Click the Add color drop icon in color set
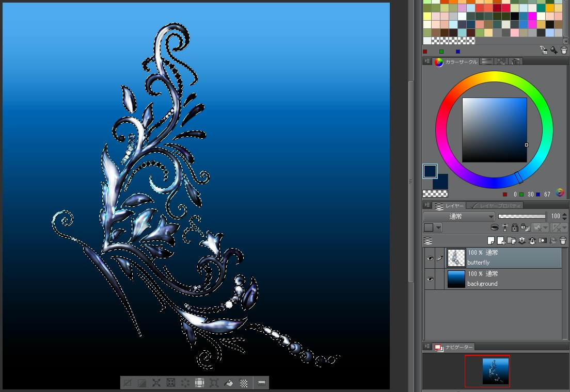Screen dimensions: 570x392 coord(553,50)
